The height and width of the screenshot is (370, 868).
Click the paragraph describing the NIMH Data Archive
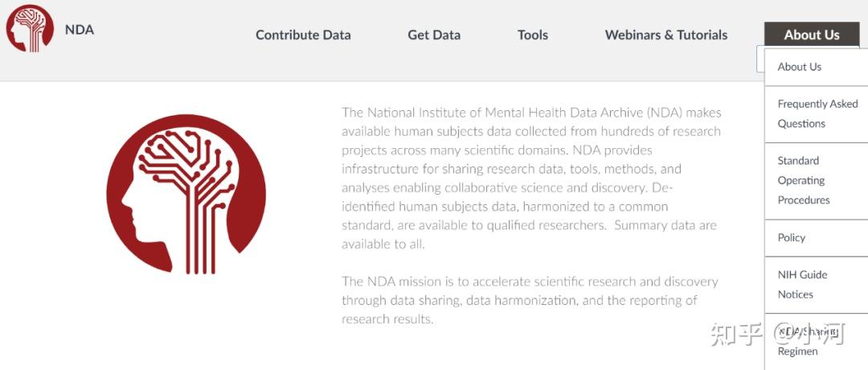coord(530,178)
